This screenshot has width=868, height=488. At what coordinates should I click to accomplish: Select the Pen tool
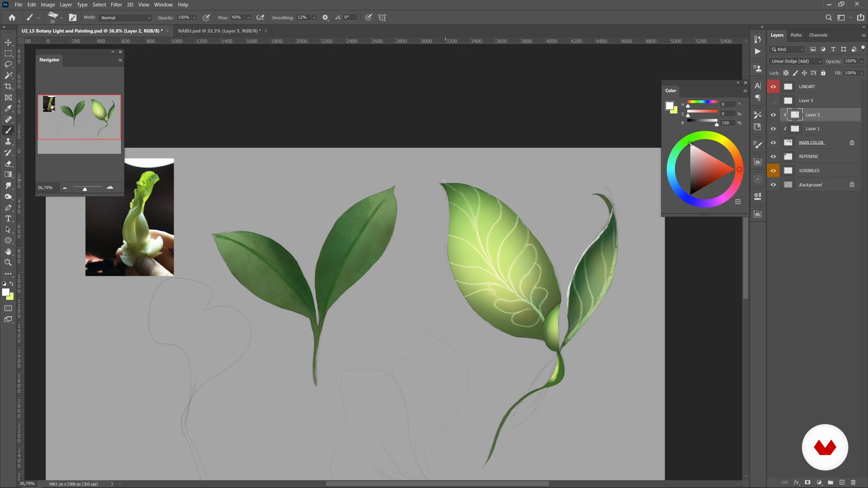(x=8, y=208)
